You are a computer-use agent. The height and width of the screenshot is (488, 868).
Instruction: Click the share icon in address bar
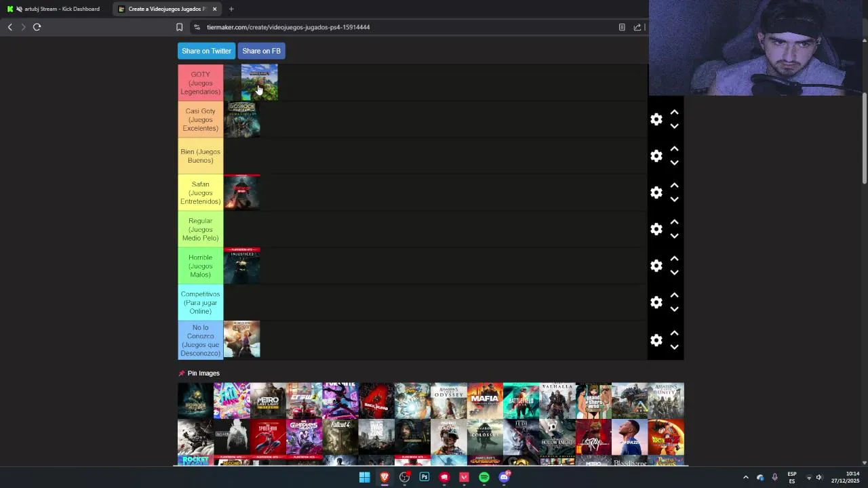[637, 27]
